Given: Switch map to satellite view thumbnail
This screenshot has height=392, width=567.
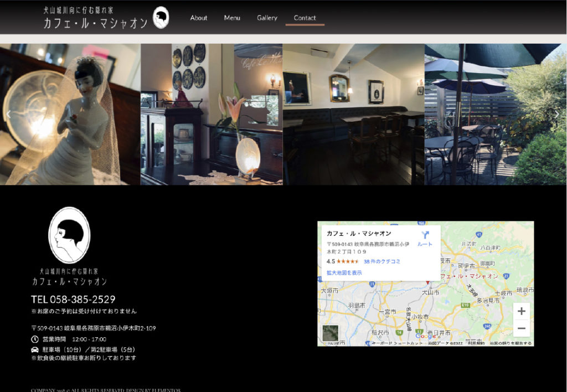Looking at the screenshot, I should click(x=331, y=333).
